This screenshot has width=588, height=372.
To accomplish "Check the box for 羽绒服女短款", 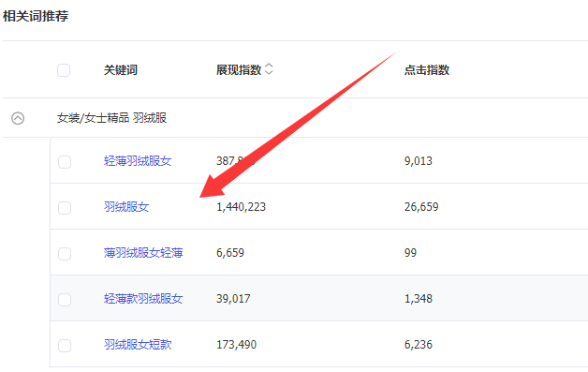I will coord(65,346).
